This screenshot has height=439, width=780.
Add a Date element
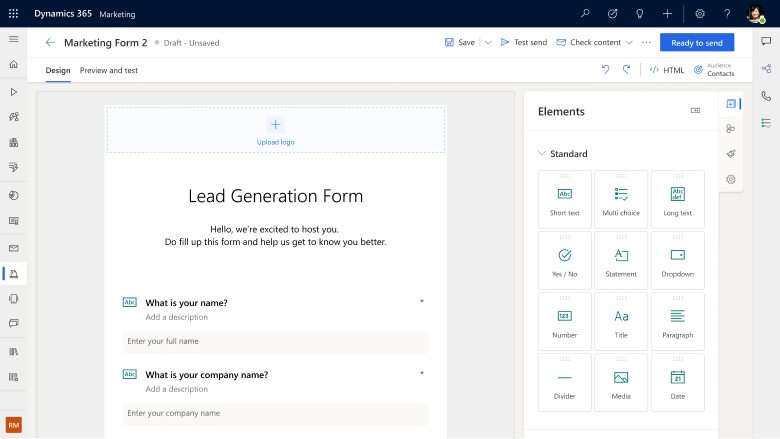[677, 382]
